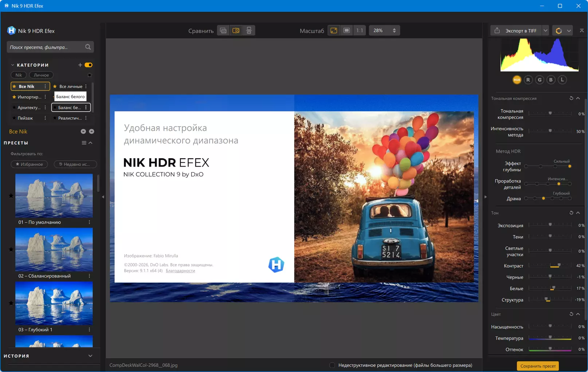Select the Nik category tab
Image resolution: width=588 pixels, height=372 pixels.
coord(19,75)
